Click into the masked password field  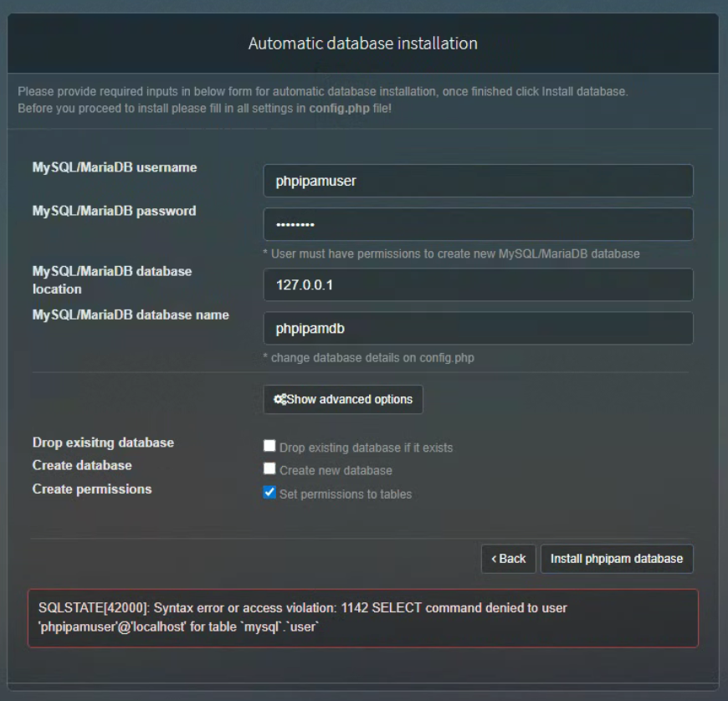point(478,224)
